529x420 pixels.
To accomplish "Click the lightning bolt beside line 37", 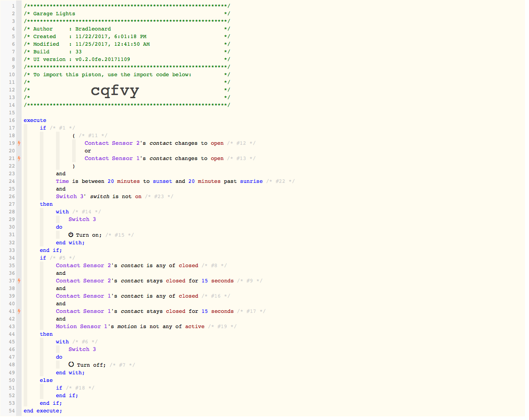I will pyautogui.click(x=19, y=281).
